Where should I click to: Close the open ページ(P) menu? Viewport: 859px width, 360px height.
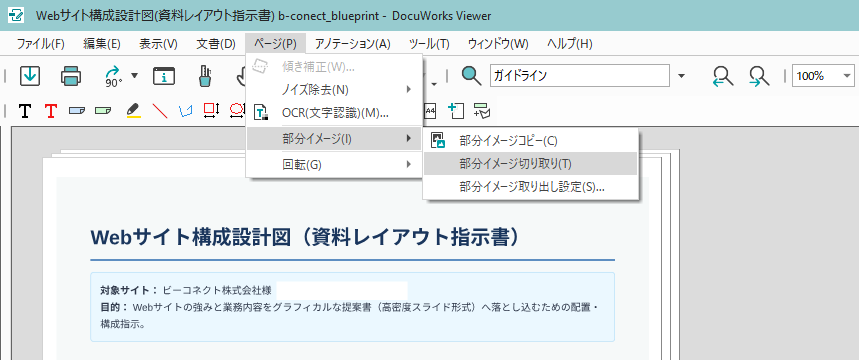pos(276,44)
